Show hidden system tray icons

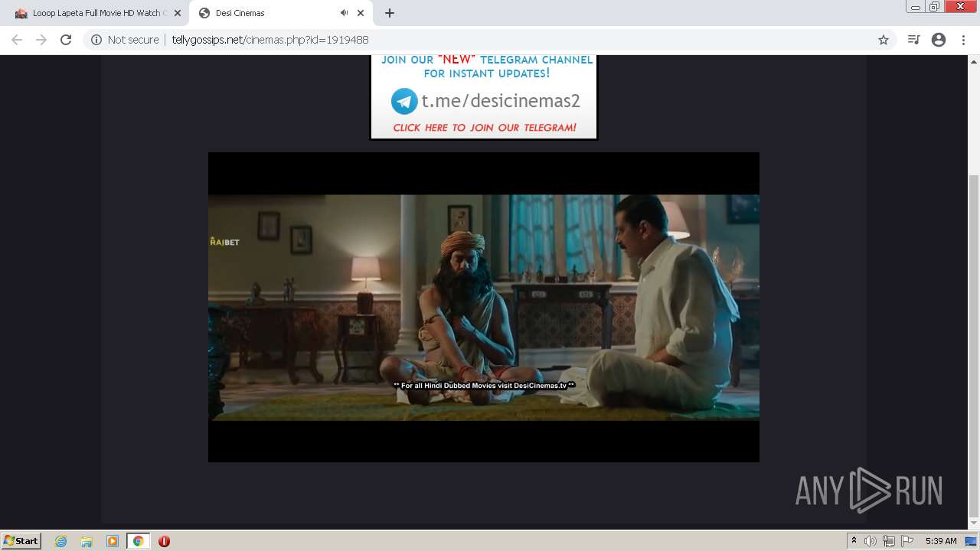tap(854, 541)
